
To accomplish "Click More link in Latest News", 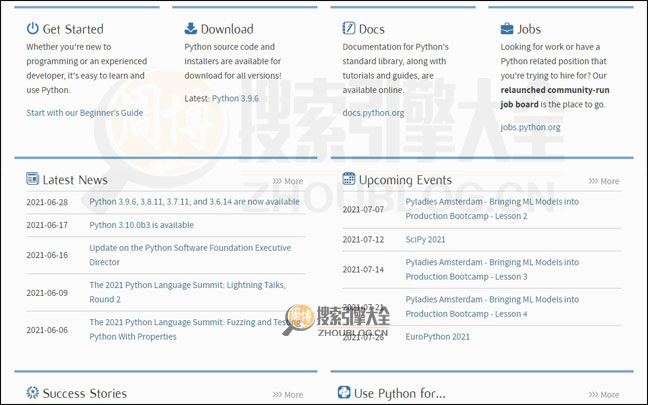I will click(x=288, y=181).
